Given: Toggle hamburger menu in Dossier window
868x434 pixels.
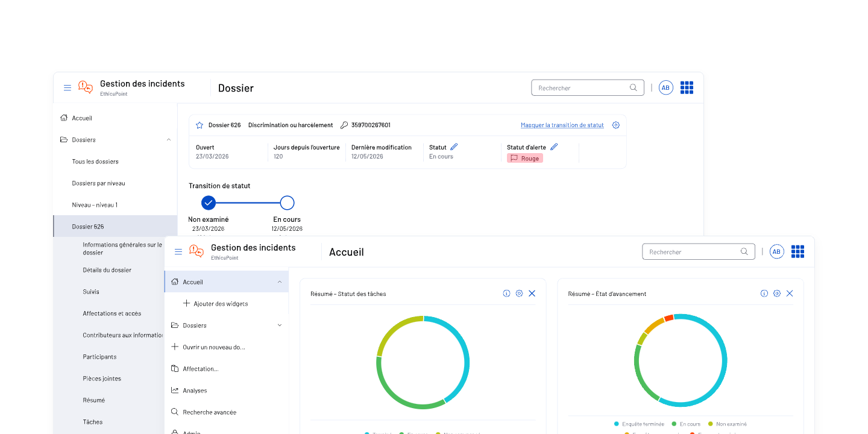Looking at the screenshot, I should click(68, 88).
